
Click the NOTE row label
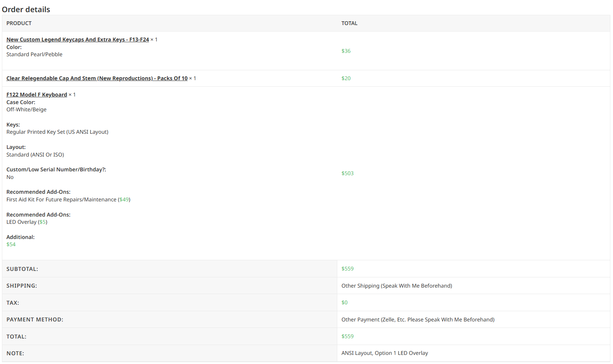[15, 353]
